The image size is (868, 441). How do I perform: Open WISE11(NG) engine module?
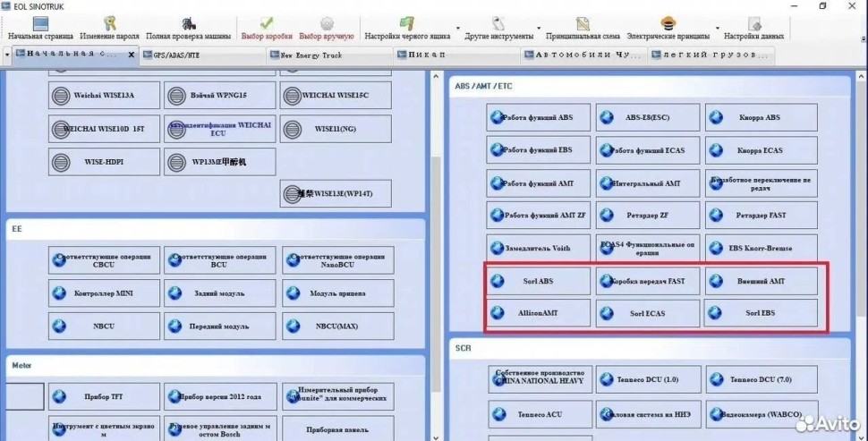pos(336,129)
